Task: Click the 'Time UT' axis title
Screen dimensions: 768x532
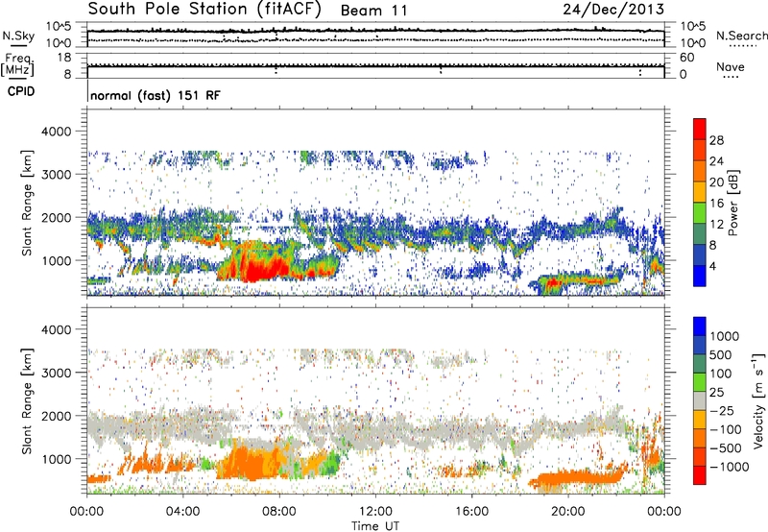Action: click(x=375, y=526)
